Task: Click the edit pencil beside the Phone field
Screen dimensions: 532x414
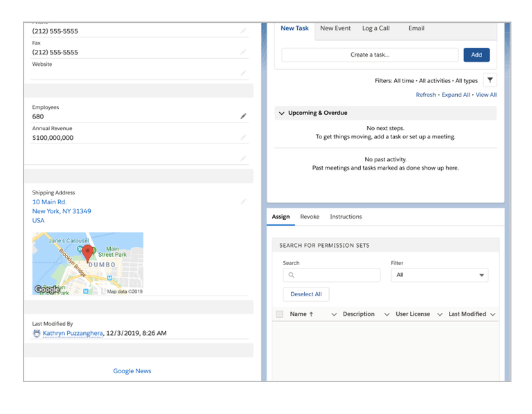Action: pos(243,31)
